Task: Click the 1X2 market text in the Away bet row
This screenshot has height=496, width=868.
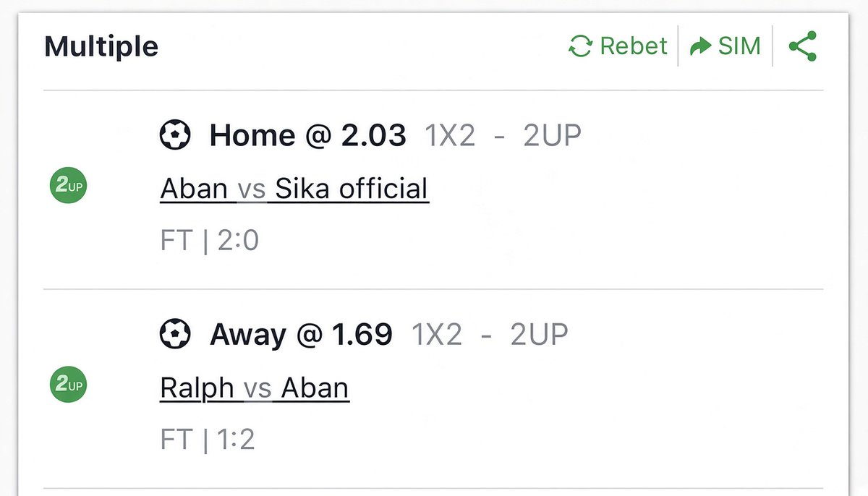Action: click(437, 334)
